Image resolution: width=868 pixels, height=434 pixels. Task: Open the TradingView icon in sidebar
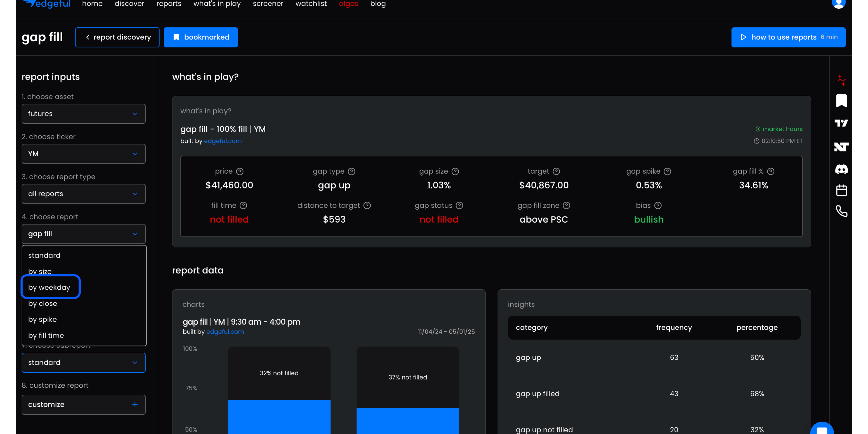841,123
